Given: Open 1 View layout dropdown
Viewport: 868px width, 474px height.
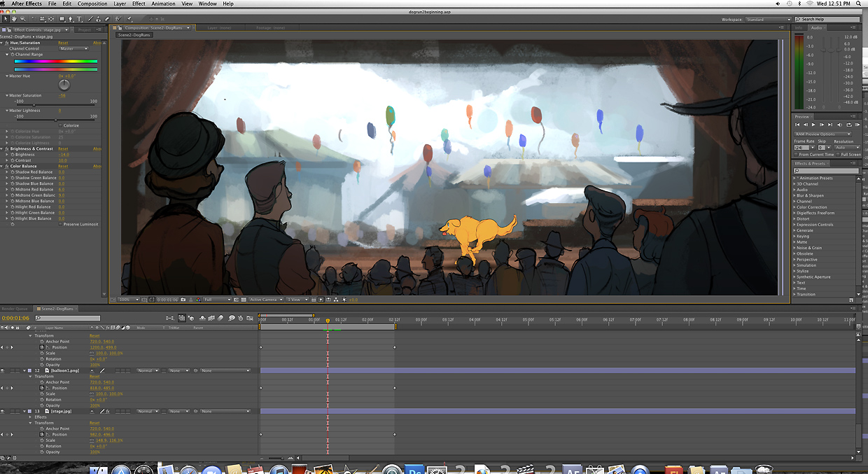Looking at the screenshot, I should [297, 299].
